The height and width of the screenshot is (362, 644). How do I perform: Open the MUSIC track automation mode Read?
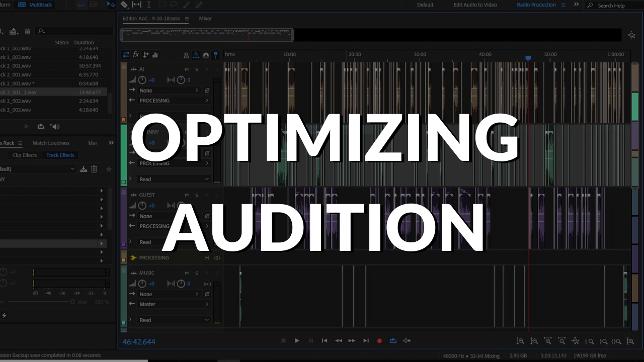pyautogui.click(x=174, y=320)
